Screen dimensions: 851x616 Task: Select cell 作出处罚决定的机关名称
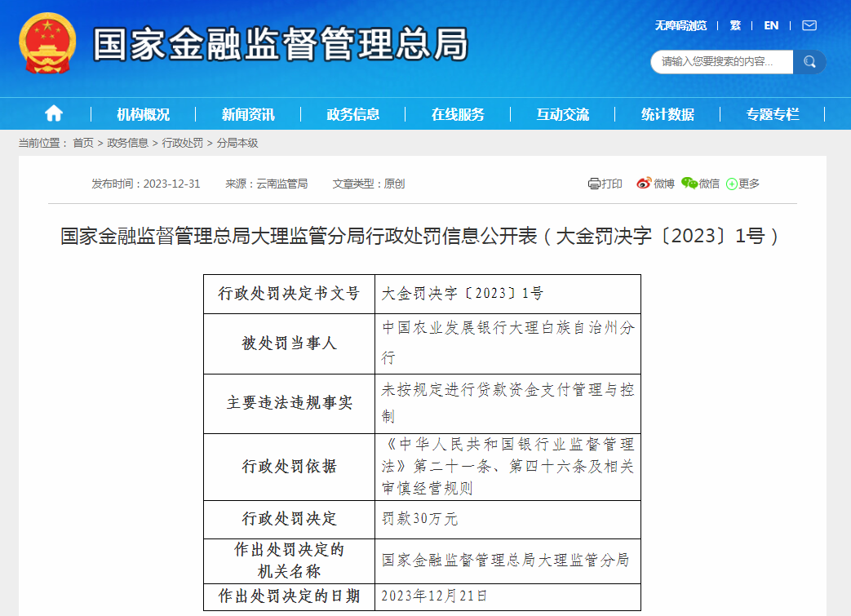point(290,561)
